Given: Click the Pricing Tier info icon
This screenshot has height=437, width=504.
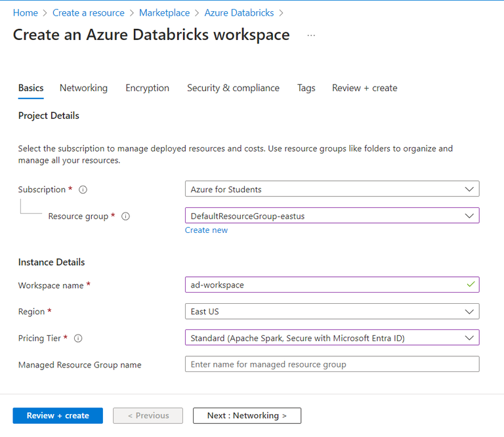Looking at the screenshot, I should 78,339.
